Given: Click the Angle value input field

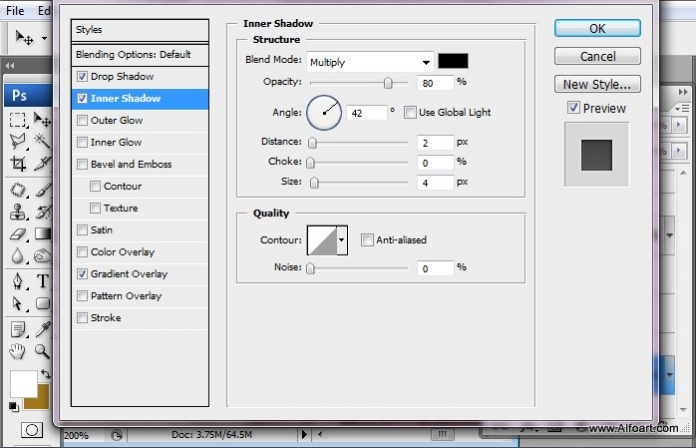Looking at the screenshot, I should (x=366, y=113).
